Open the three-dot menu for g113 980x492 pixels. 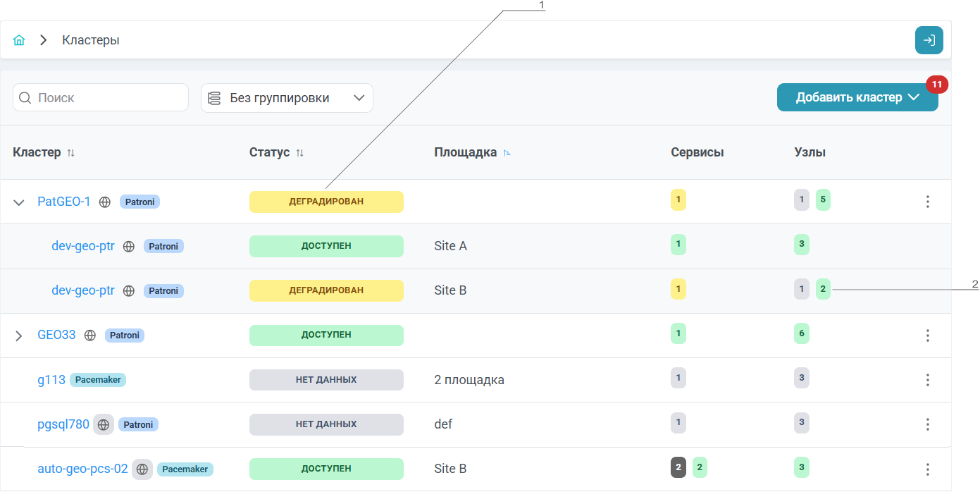pyautogui.click(x=928, y=379)
